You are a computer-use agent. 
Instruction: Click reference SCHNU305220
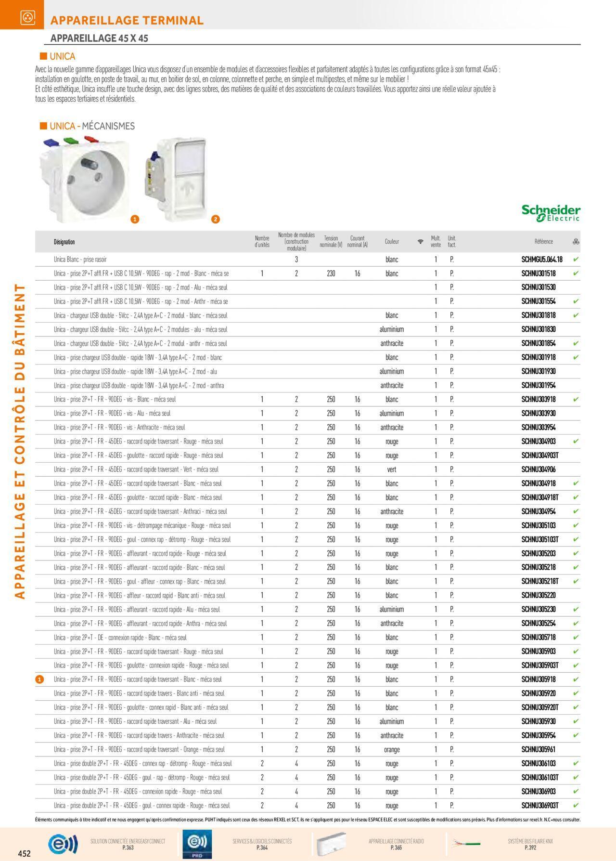pos(539,595)
